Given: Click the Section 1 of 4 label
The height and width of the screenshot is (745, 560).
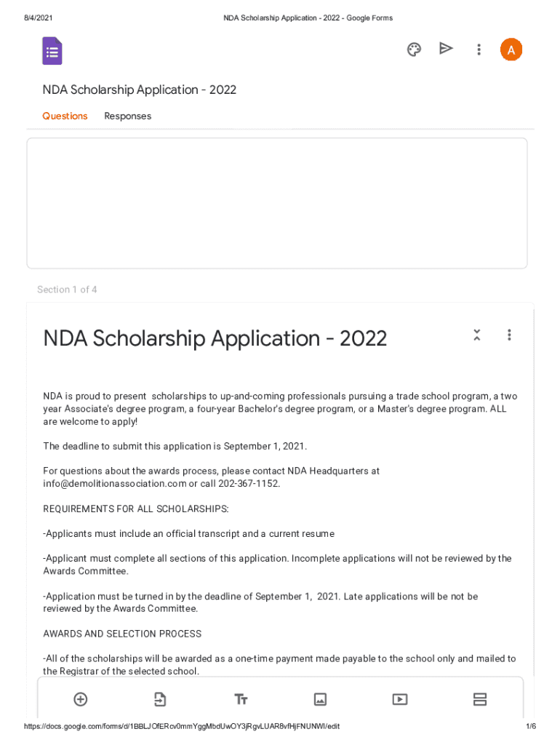Looking at the screenshot, I should [67, 290].
